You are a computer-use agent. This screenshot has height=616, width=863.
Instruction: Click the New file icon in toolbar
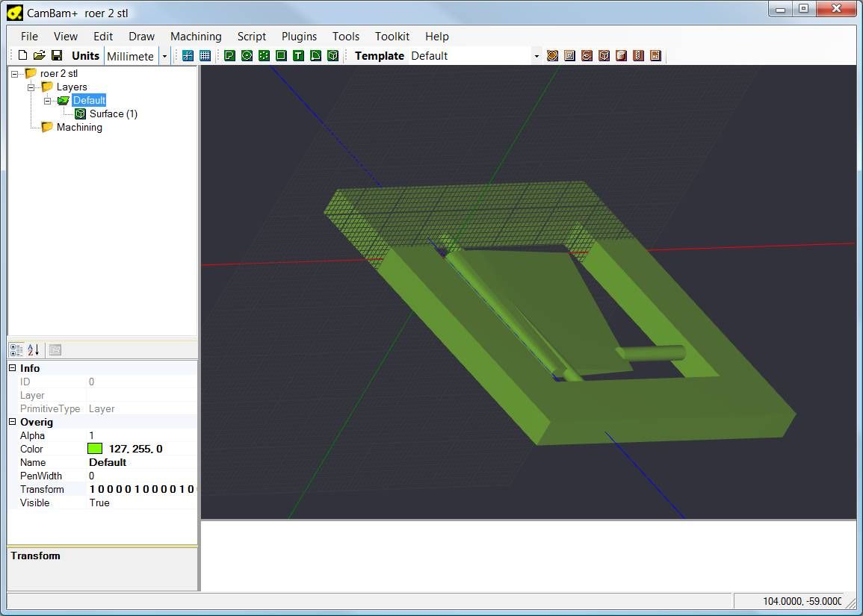[x=22, y=55]
